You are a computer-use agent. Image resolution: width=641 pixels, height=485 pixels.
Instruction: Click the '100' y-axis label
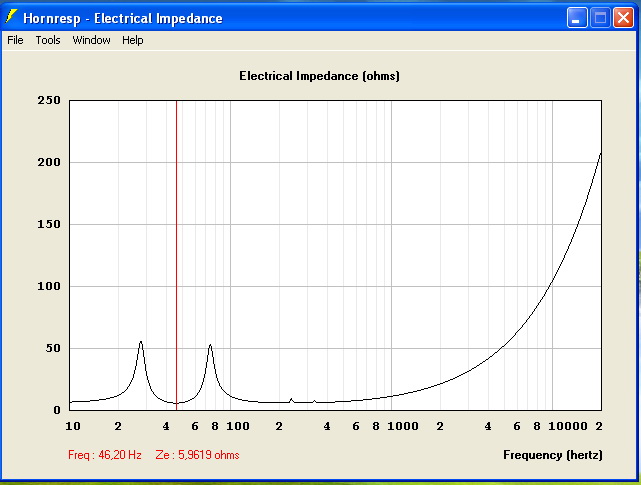coord(49,286)
